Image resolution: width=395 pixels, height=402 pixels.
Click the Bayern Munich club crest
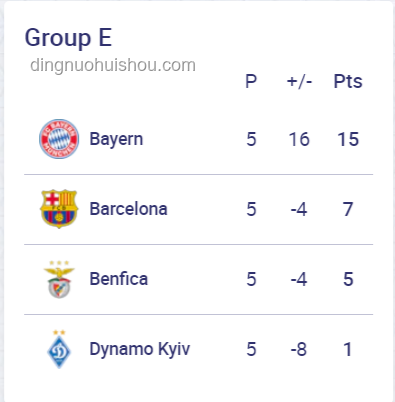tap(59, 139)
